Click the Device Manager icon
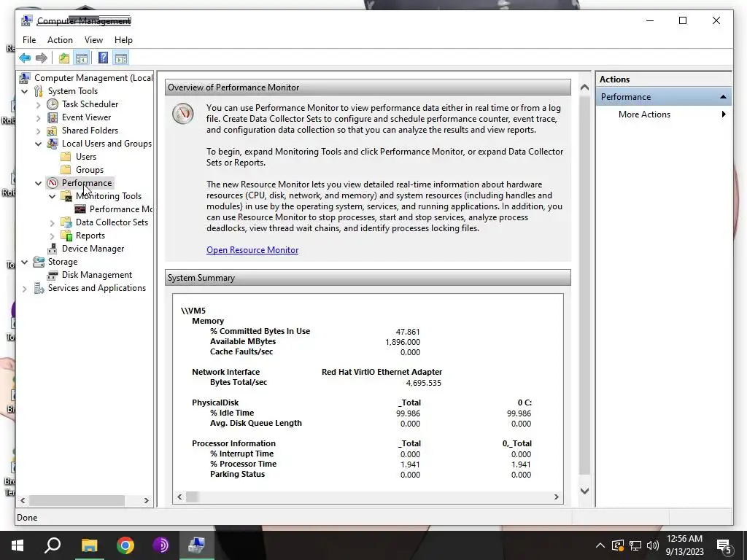Image resolution: width=747 pixels, height=560 pixels. click(x=53, y=249)
